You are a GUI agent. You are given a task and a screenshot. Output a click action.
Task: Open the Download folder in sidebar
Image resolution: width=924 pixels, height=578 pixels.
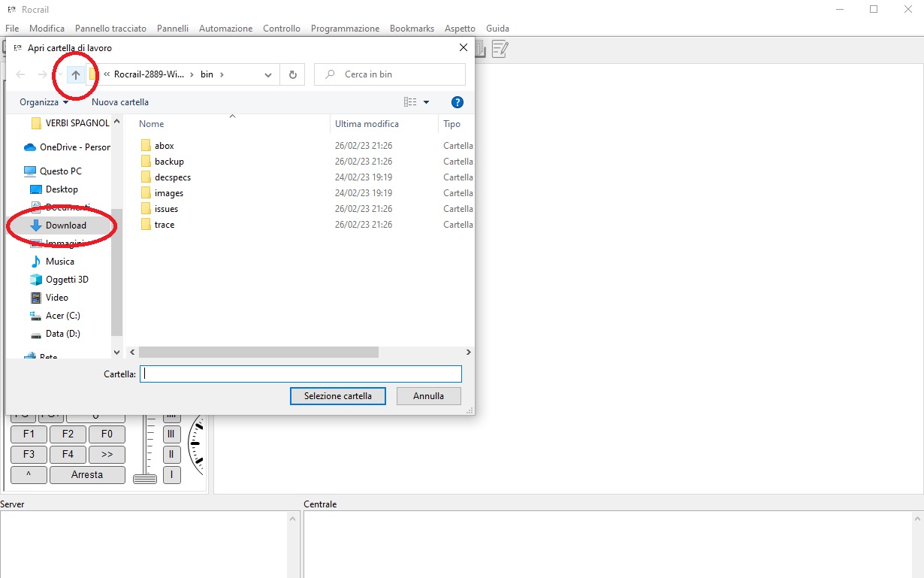click(65, 225)
